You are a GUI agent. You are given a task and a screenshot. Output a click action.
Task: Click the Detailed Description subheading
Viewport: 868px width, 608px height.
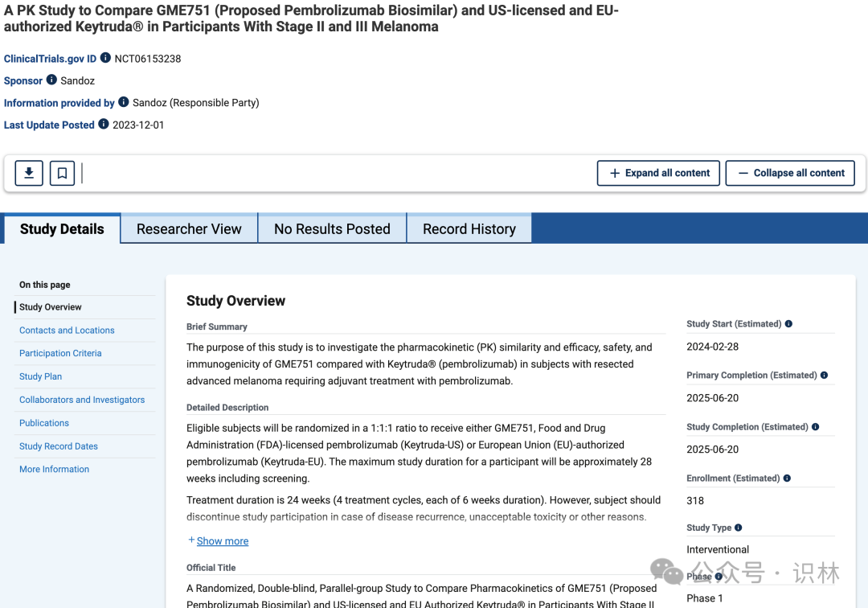(227, 408)
